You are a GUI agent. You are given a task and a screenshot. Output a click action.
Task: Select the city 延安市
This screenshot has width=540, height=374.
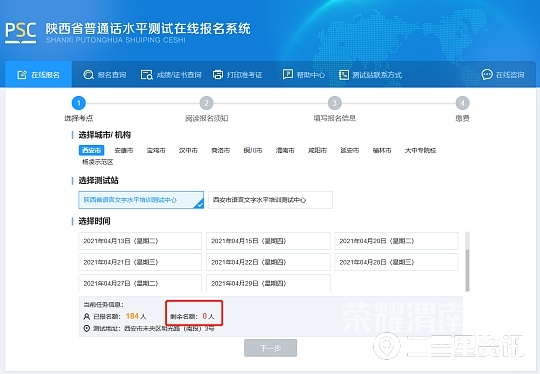(x=350, y=150)
